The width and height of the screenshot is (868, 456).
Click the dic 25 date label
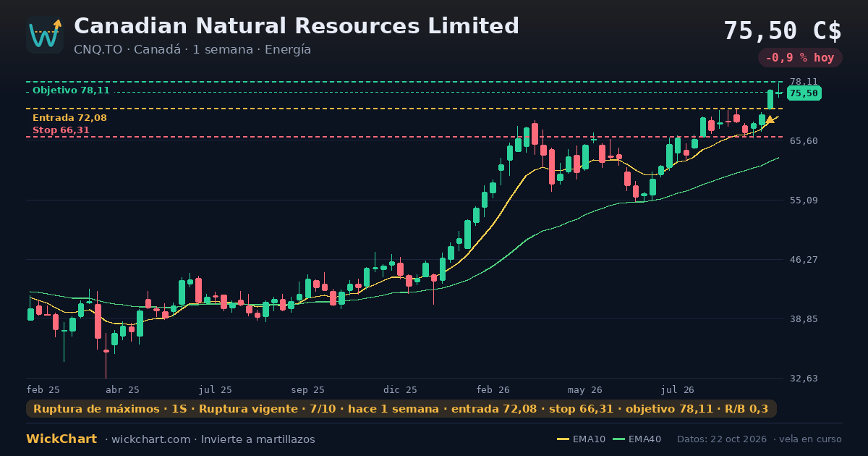pos(401,389)
